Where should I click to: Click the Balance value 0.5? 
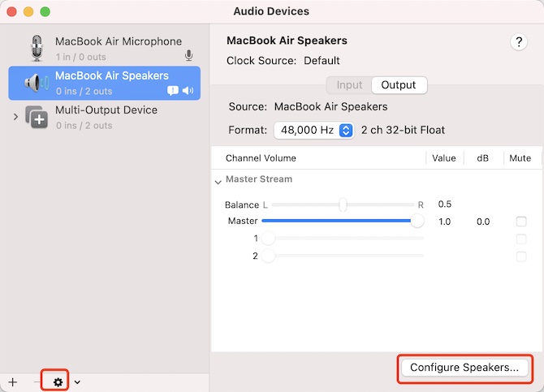tap(445, 204)
